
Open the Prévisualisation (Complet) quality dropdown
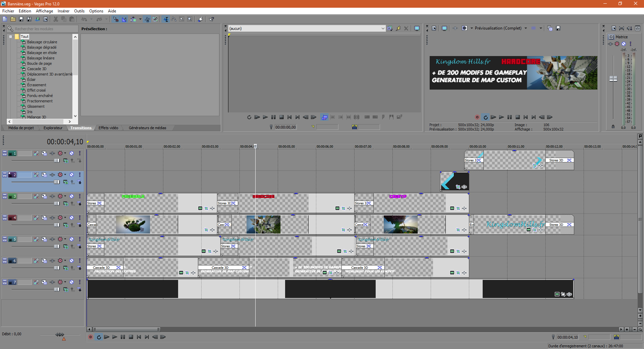point(526,29)
